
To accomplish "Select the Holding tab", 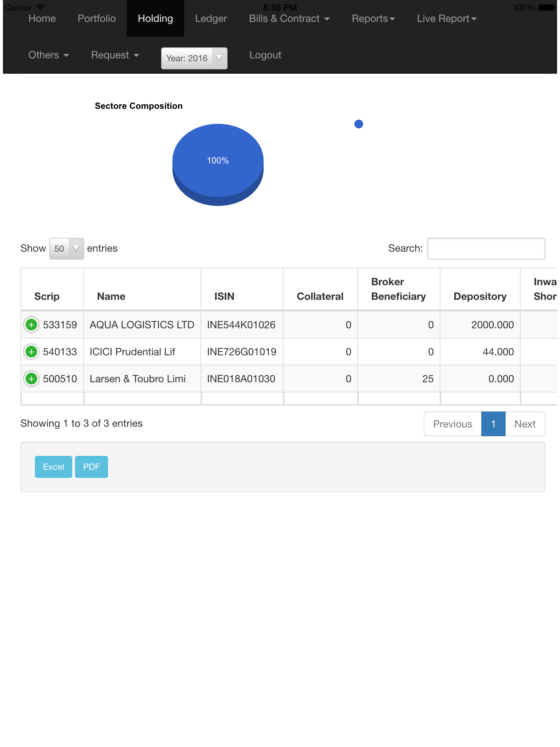I will (155, 19).
